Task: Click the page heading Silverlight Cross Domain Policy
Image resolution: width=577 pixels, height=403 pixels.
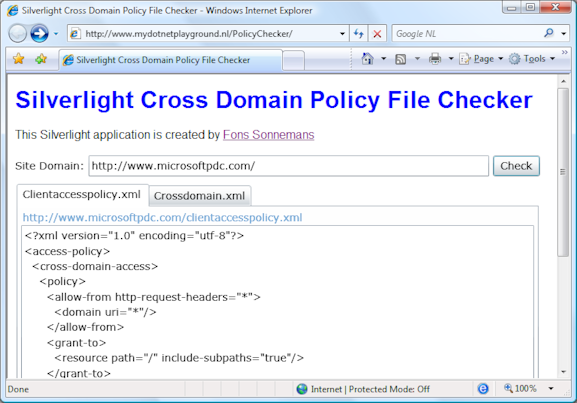Action: [x=274, y=100]
